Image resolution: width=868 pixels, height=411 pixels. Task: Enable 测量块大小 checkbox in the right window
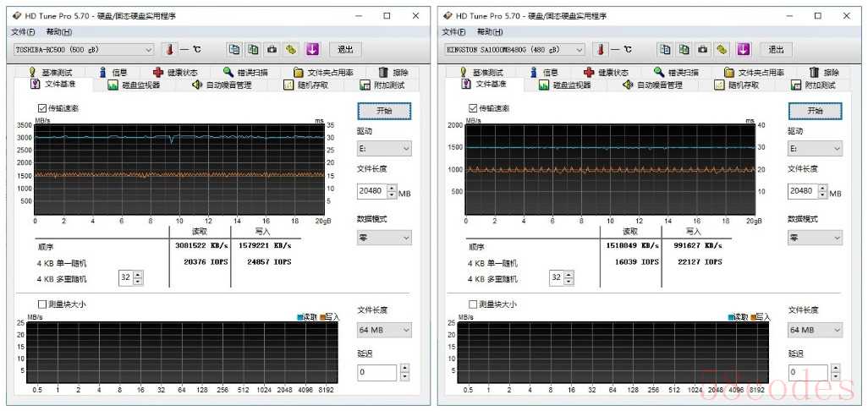[473, 304]
